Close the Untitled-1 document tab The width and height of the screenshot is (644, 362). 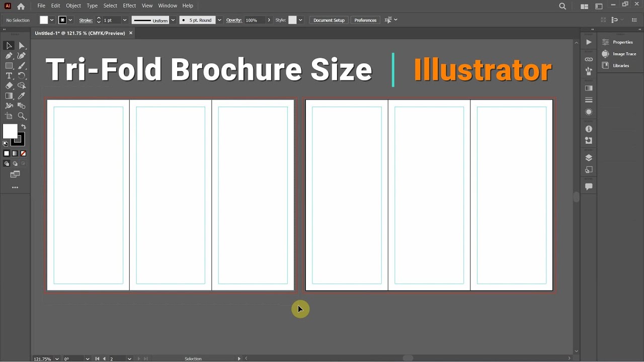click(x=131, y=33)
